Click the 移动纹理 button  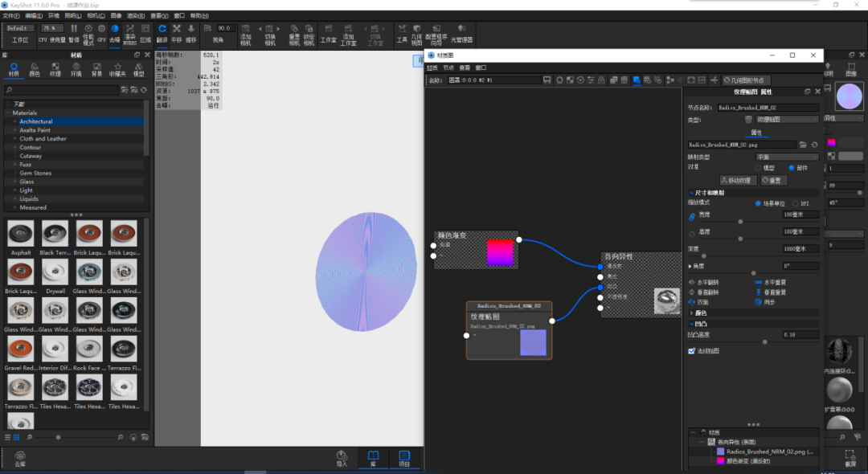[x=738, y=180]
